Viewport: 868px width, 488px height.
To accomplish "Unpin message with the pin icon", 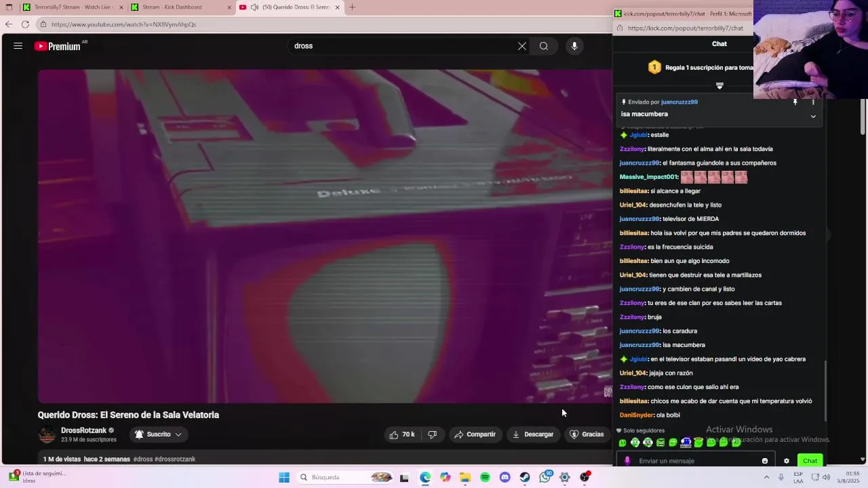I will pos(795,102).
